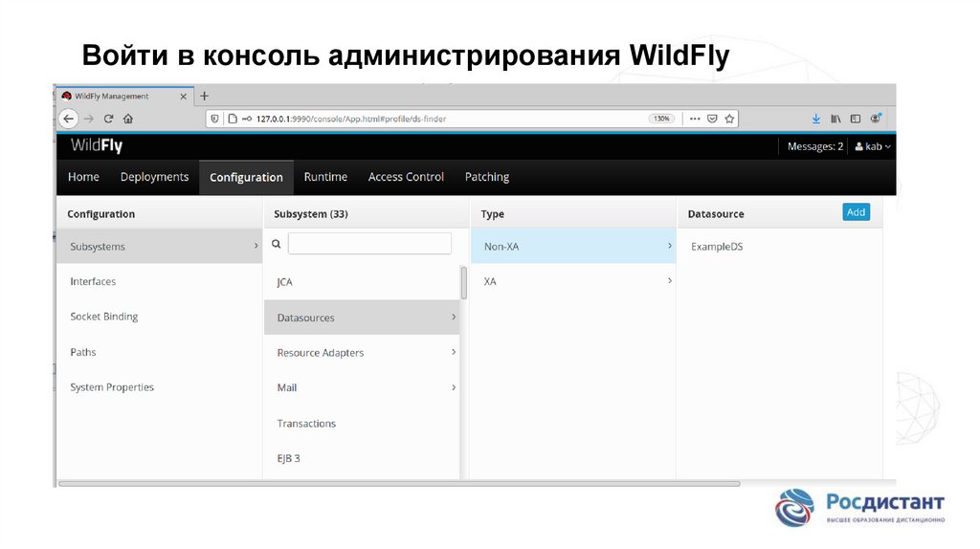
Task: Open Messages: 2 notifications
Action: 815,146
